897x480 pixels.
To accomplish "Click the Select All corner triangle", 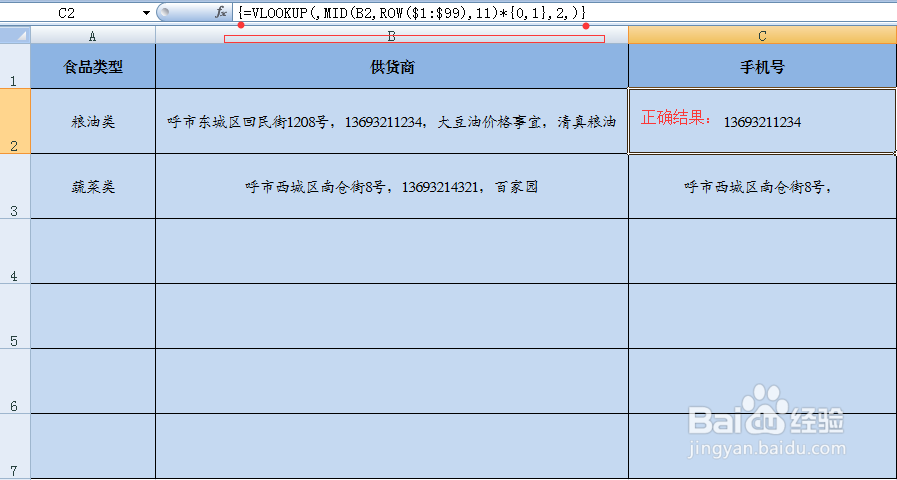I will 15,35.
